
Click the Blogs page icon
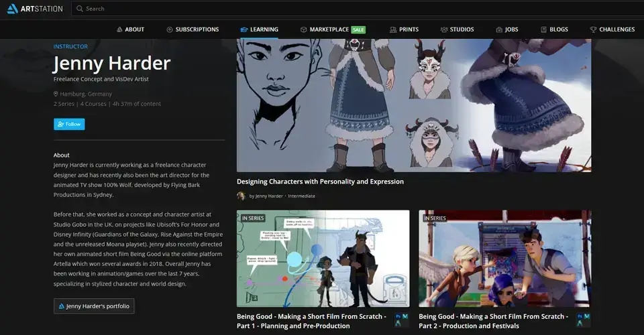pyautogui.click(x=544, y=29)
